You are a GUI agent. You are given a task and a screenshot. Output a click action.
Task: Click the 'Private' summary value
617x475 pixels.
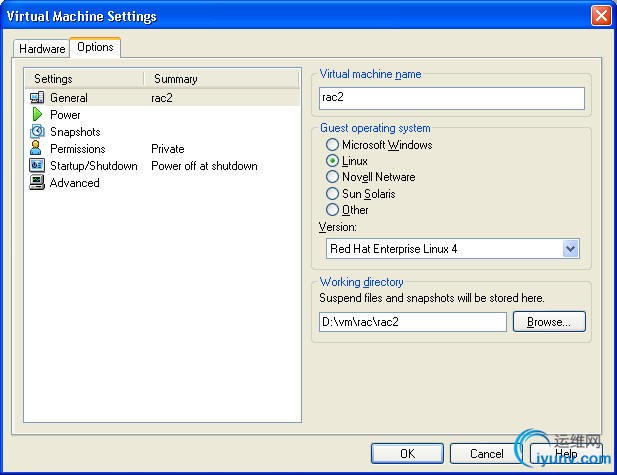(x=168, y=149)
